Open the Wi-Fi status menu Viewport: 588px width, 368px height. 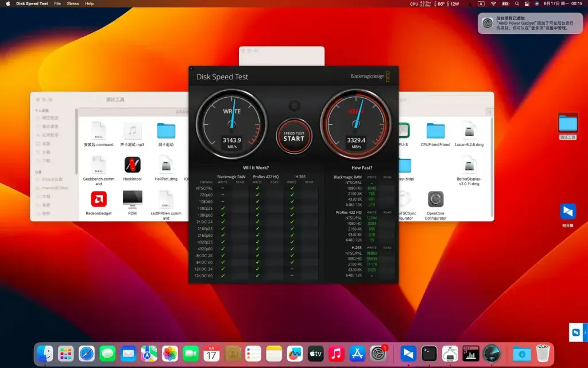click(493, 4)
